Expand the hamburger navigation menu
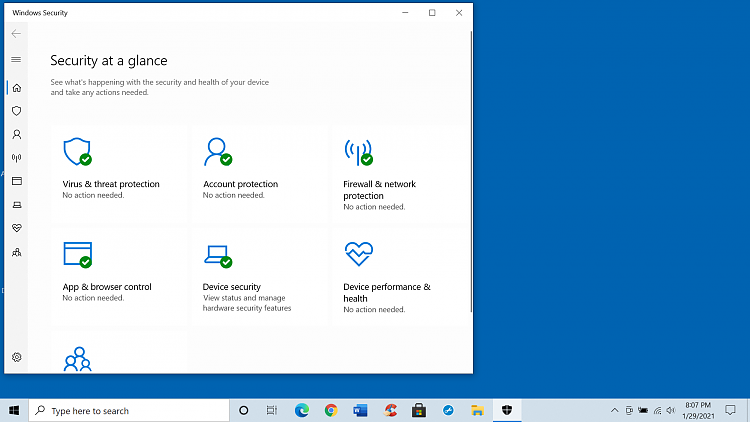Screen dimensions: 750x422 click(16, 60)
